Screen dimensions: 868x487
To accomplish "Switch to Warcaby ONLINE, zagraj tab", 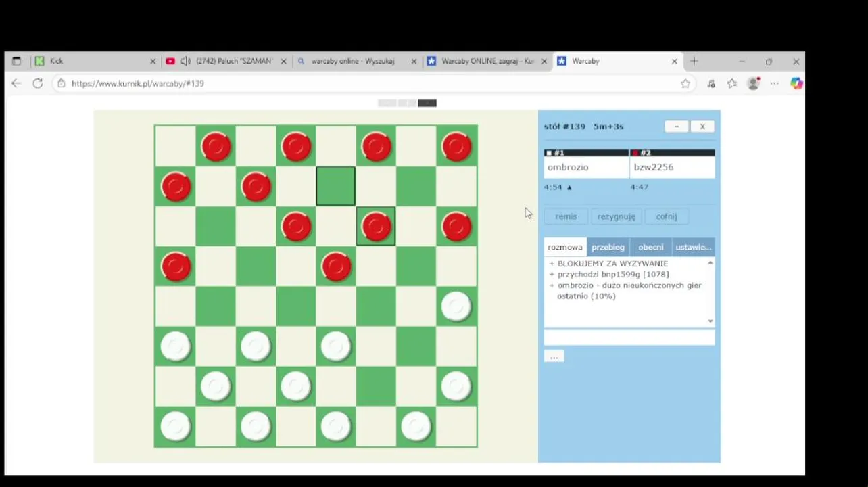I will (x=487, y=61).
